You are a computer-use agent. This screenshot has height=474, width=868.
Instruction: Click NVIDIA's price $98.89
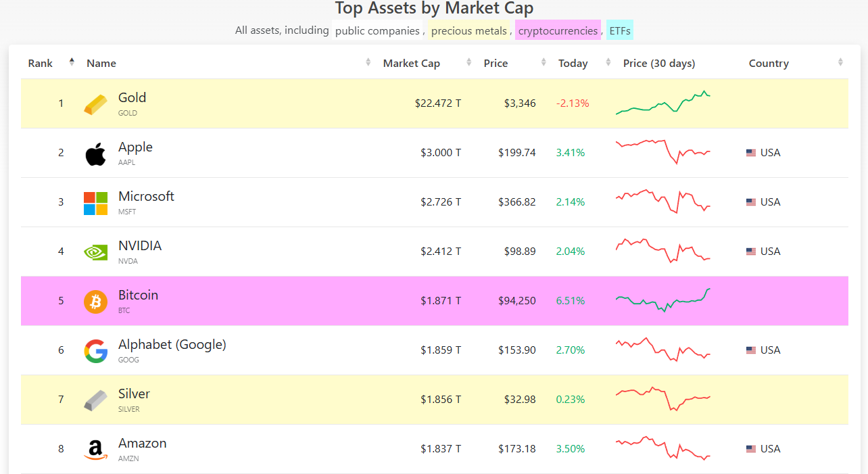click(520, 252)
